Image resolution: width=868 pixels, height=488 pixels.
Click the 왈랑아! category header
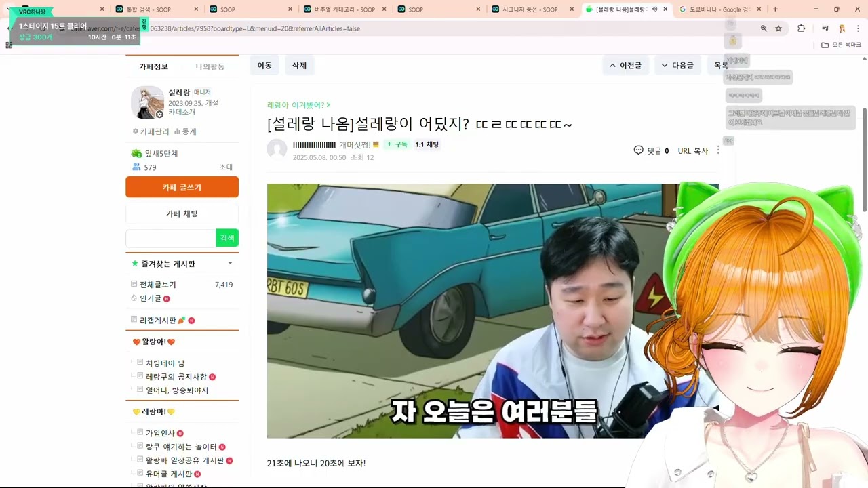[x=154, y=342]
